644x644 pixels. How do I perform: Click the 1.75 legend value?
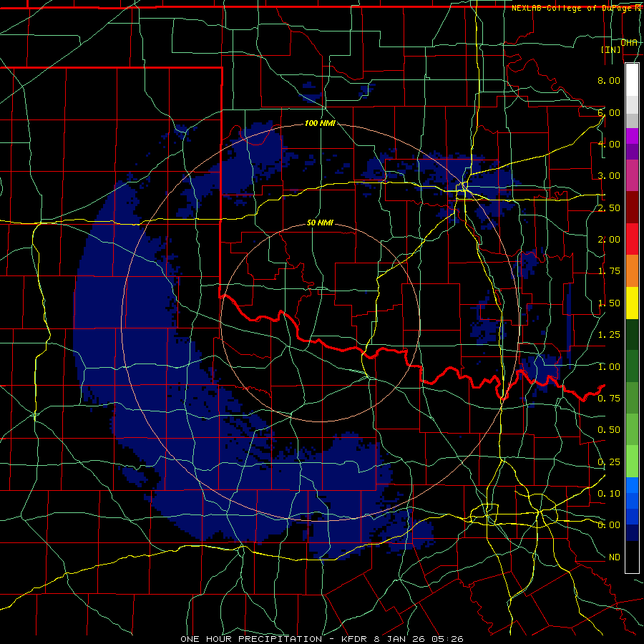pyautogui.click(x=609, y=271)
